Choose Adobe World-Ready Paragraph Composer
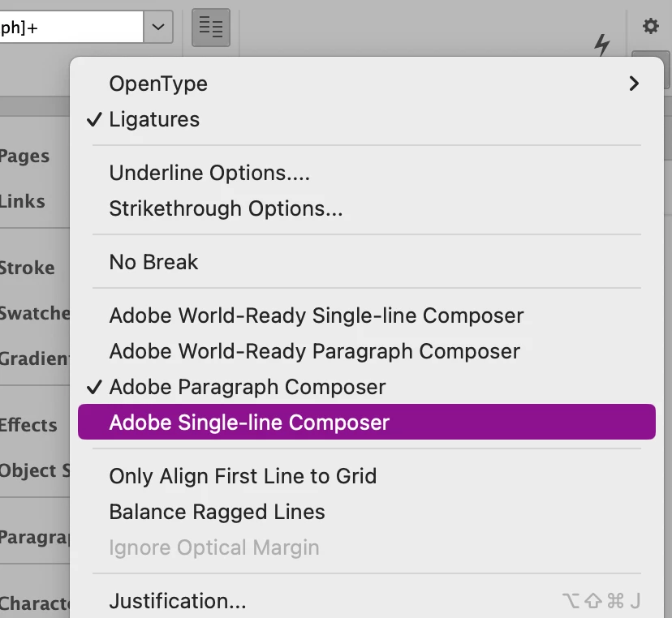Image resolution: width=672 pixels, height=618 pixels. [x=315, y=351]
